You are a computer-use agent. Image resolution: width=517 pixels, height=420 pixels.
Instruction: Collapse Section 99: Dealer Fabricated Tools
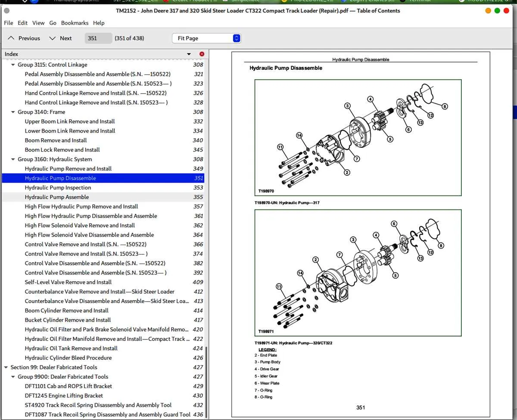pos(6,367)
